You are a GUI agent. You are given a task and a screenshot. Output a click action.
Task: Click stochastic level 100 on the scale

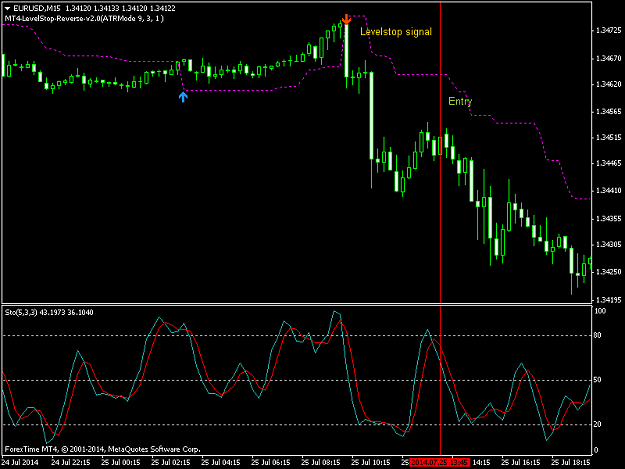[600, 311]
